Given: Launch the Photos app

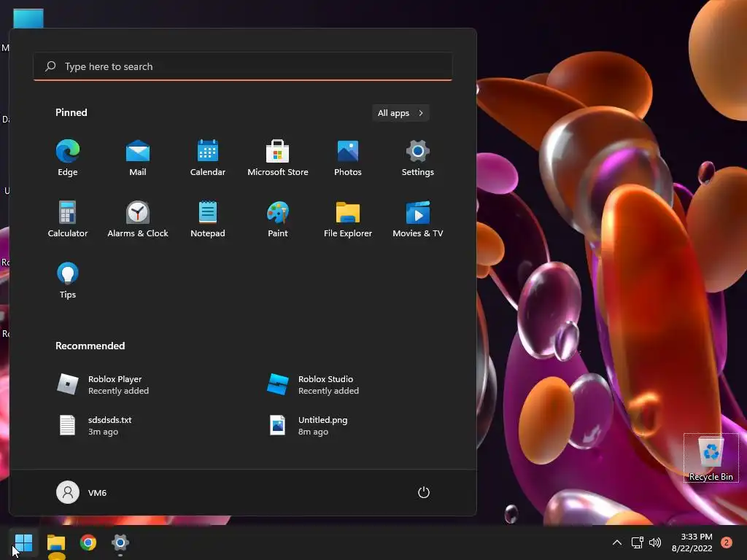Looking at the screenshot, I should pos(348,158).
